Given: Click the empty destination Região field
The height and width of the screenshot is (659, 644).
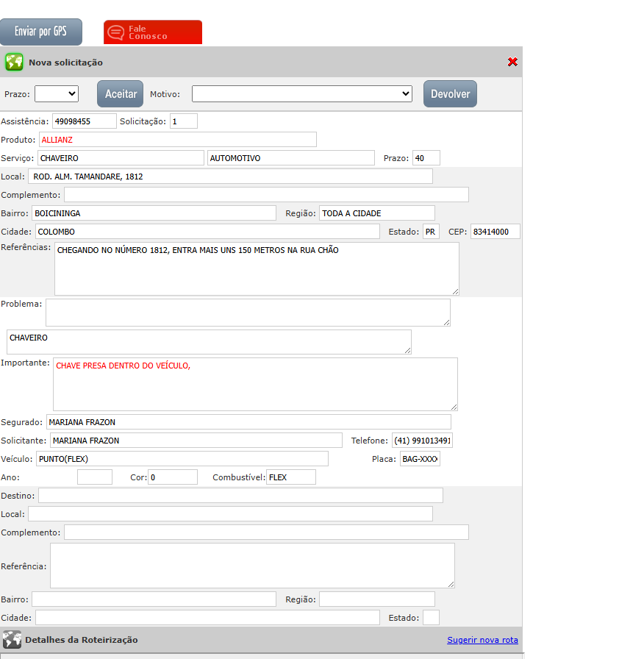Looking at the screenshot, I should [x=377, y=599].
